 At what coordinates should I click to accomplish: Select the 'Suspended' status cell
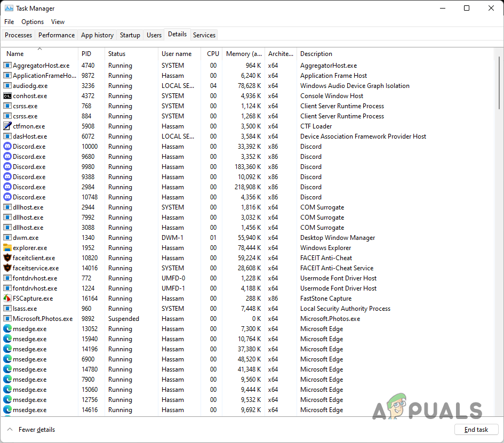point(123,319)
